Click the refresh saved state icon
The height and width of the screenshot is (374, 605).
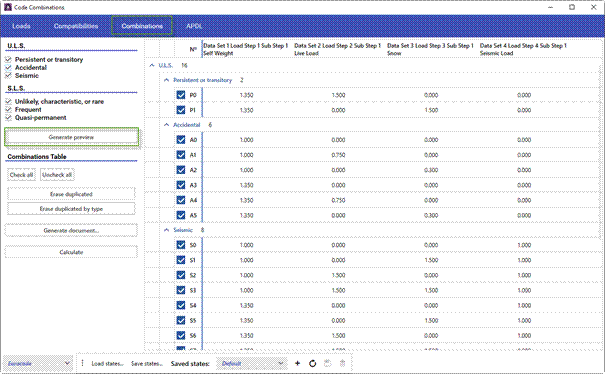[313, 364]
